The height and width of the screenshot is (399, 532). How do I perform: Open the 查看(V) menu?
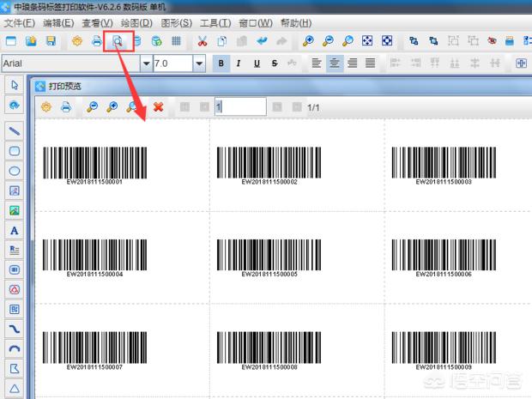point(97,23)
